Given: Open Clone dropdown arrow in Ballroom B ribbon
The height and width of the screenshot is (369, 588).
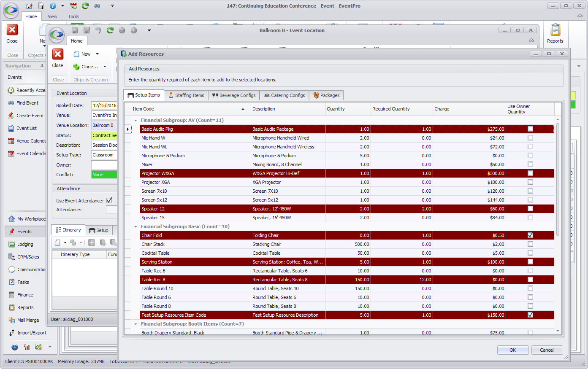Looking at the screenshot, I should 105,67.
